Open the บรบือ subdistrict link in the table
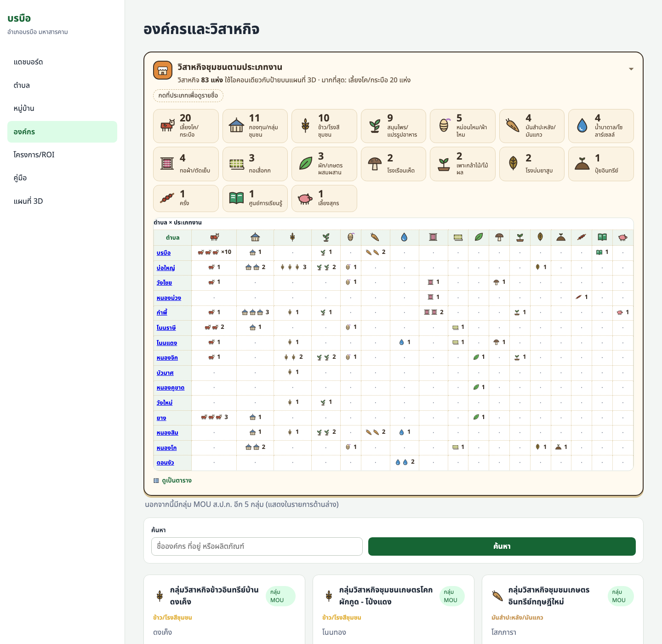662x644 pixels. click(x=164, y=253)
